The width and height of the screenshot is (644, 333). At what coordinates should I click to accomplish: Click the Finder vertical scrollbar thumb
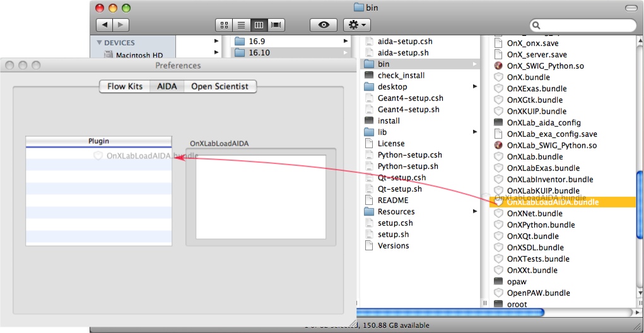coord(640,204)
